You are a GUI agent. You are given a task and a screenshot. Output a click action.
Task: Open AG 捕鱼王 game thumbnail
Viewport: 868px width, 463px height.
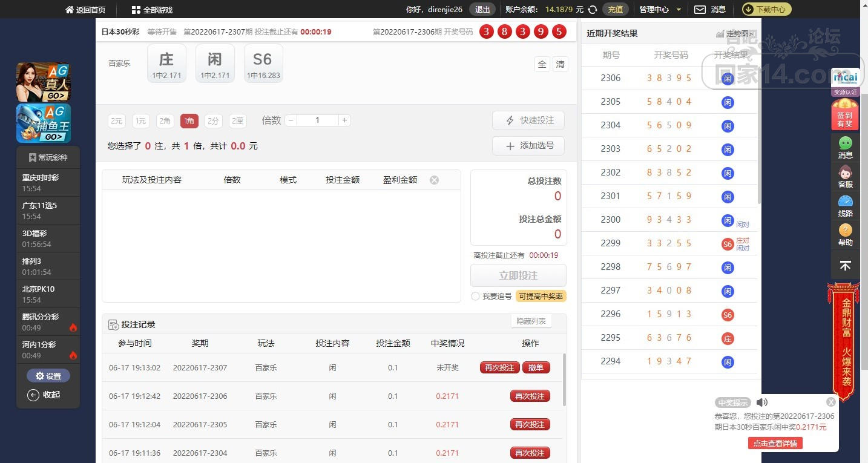pyautogui.click(x=44, y=123)
